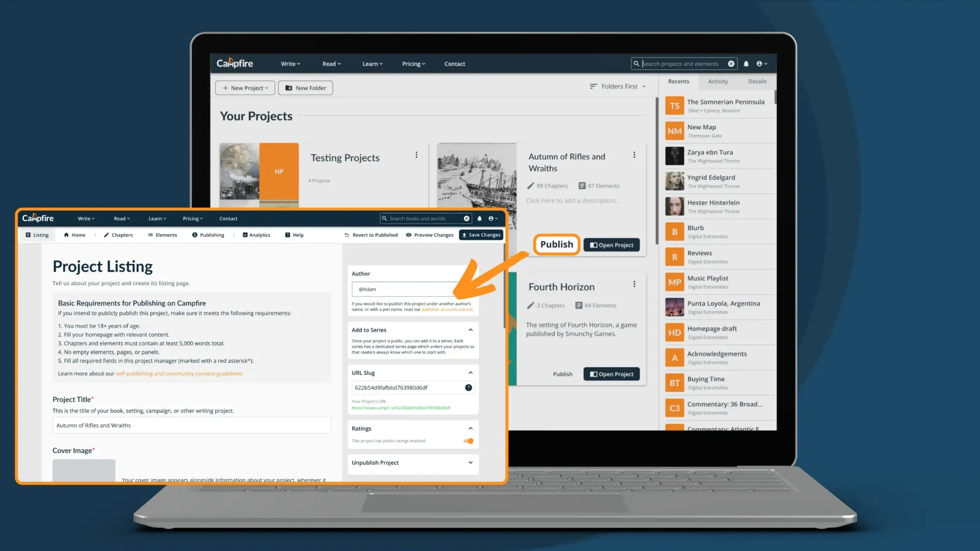
Task: Select the Listing tab
Action: tap(37, 235)
